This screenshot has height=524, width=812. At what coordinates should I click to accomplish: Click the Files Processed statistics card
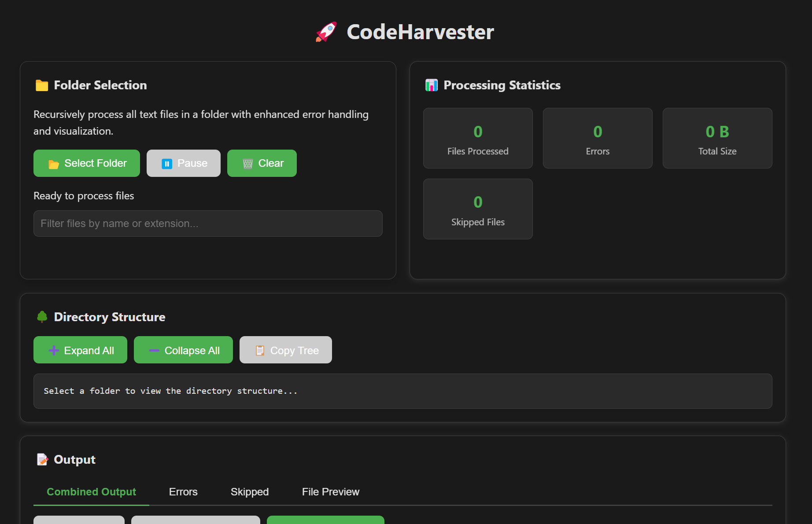click(478, 138)
